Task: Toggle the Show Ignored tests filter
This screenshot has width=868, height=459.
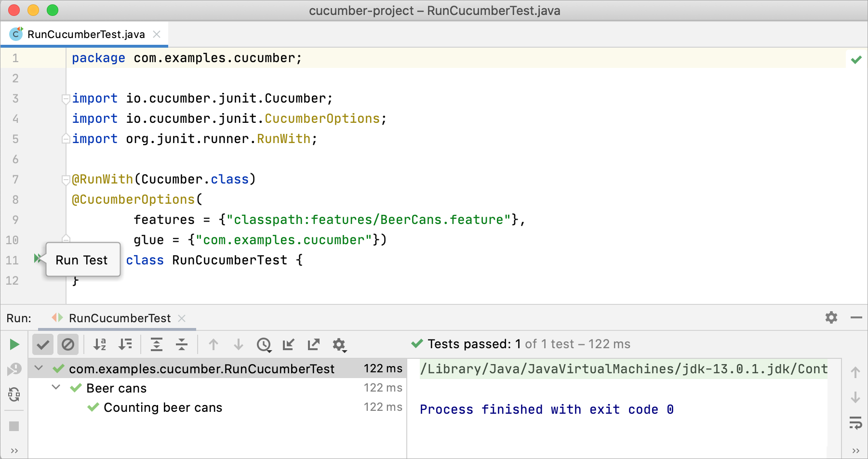Action: [68, 344]
